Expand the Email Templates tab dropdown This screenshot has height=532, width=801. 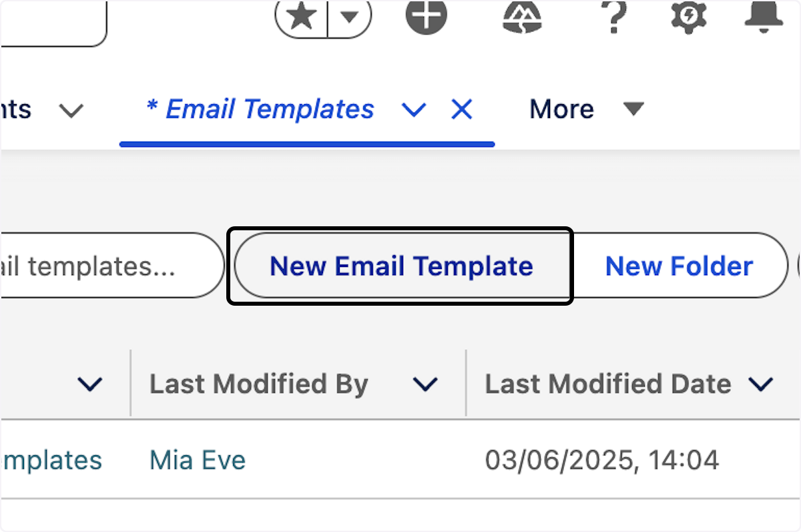tap(414, 110)
